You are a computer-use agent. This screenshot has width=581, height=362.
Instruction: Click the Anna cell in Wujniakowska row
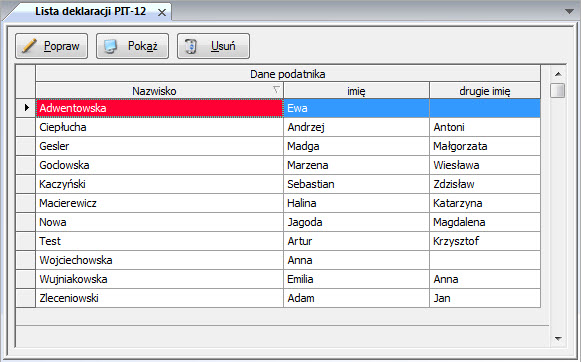(485, 279)
